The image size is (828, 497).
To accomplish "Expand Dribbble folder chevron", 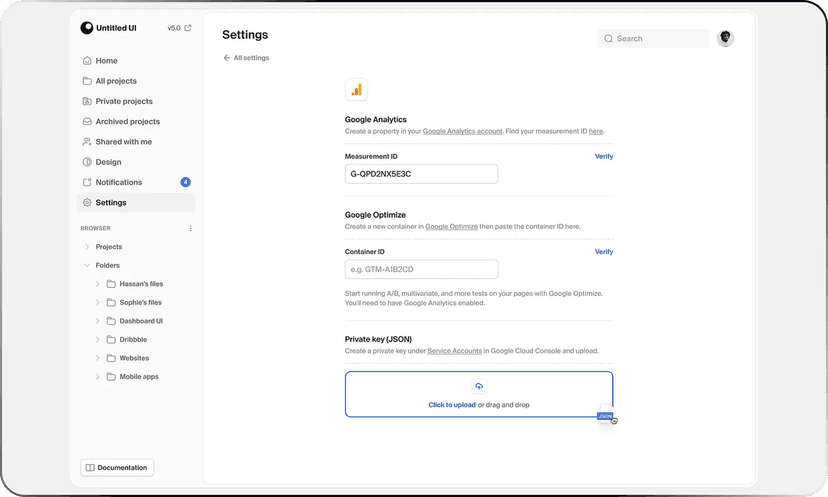I will (97, 339).
